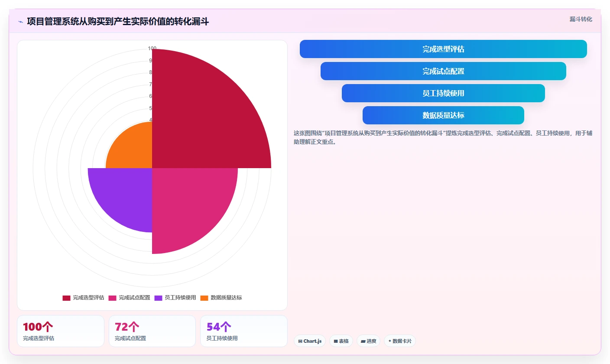Click the sparkle icon in 数据卡片 chip
Screen dimensions: 610x364
tap(390, 341)
